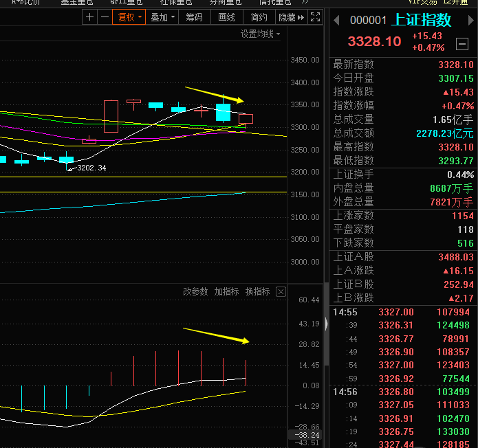Open the 信托重仓 tab
Image resolution: width=478 pixels, height=448 pixels.
click(x=275, y=3)
